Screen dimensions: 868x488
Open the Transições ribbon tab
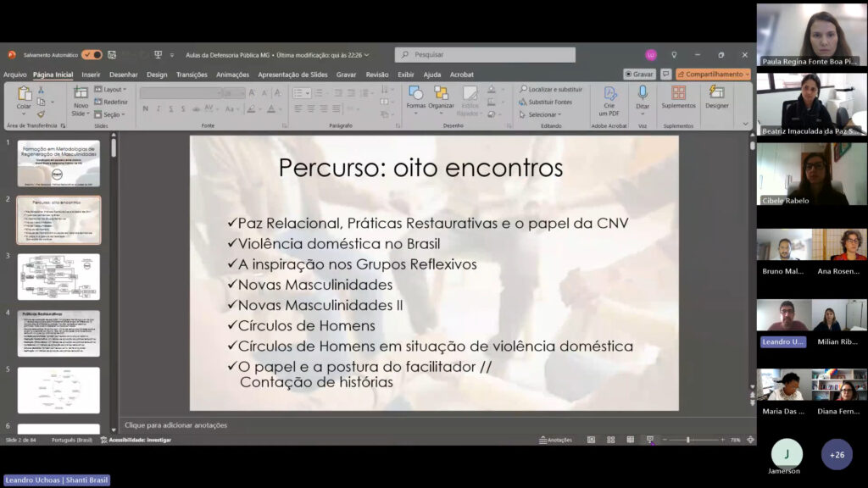192,75
